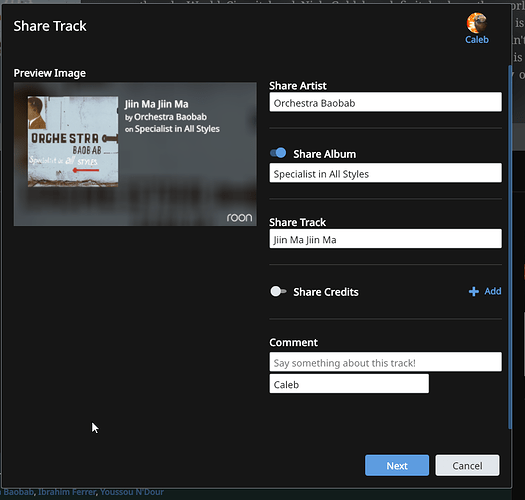Disable the Share Album toggle
This screenshot has width=525, height=500.
pyautogui.click(x=278, y=153)
